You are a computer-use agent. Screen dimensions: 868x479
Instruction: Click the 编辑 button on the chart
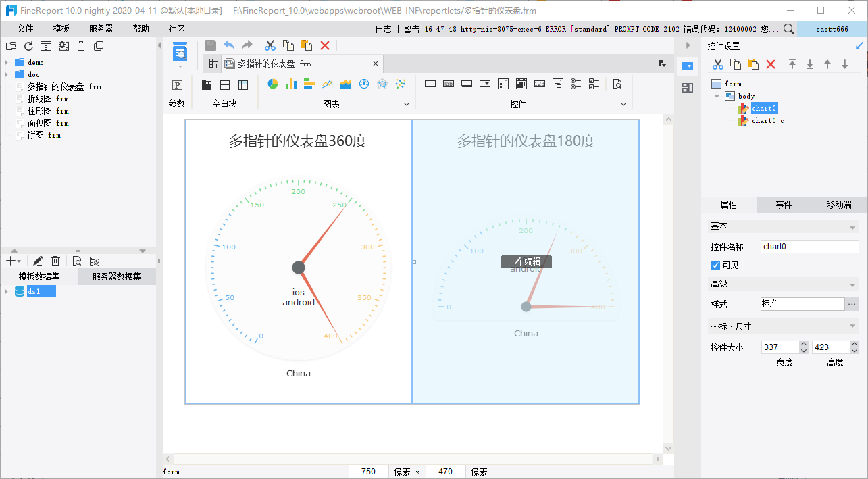coord(526,261)
